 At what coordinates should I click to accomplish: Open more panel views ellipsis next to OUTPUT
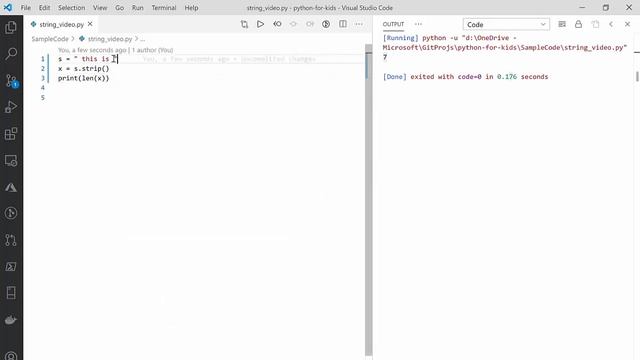pyautogui.click(x=418, y=24)
